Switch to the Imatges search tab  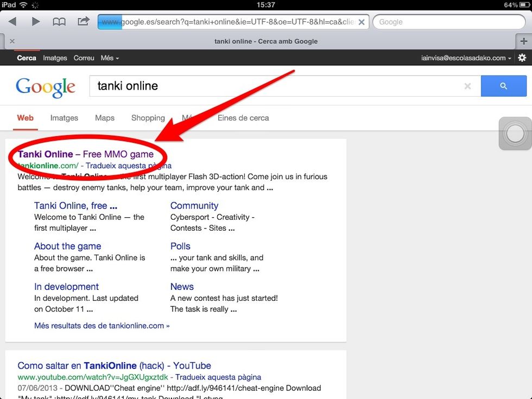pyautogui.click(x=64, y=118)
